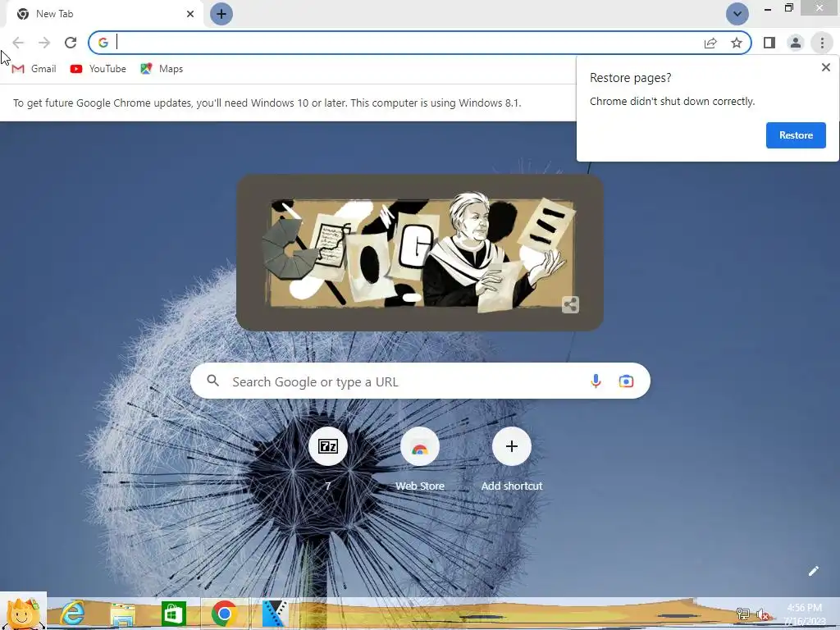Close the New Tab tab

pos(190,14)
